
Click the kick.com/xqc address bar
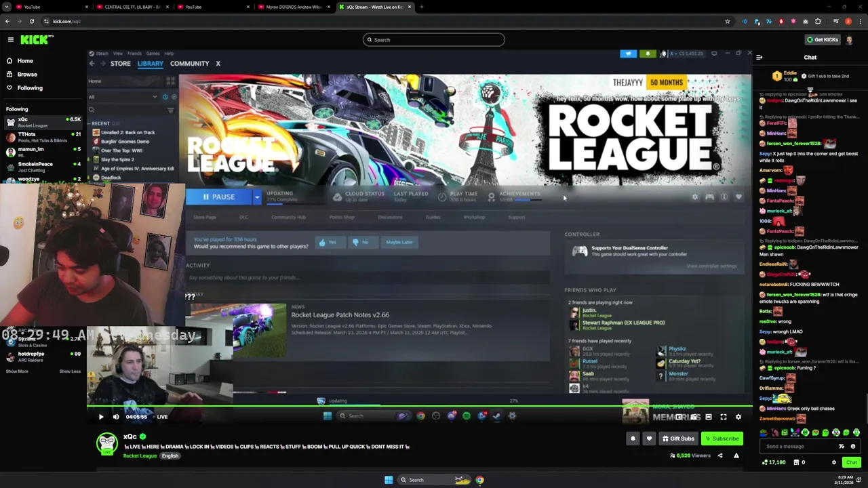click(x=387, y=21)
